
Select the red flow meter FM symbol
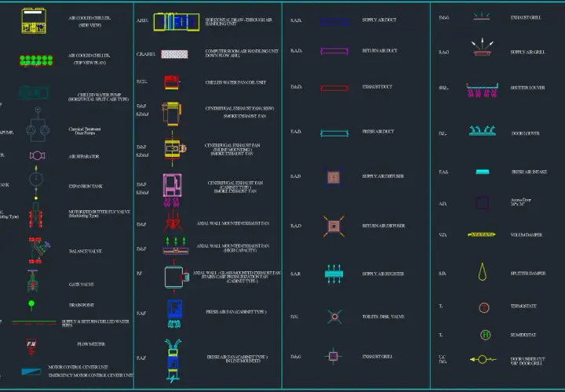31,347
